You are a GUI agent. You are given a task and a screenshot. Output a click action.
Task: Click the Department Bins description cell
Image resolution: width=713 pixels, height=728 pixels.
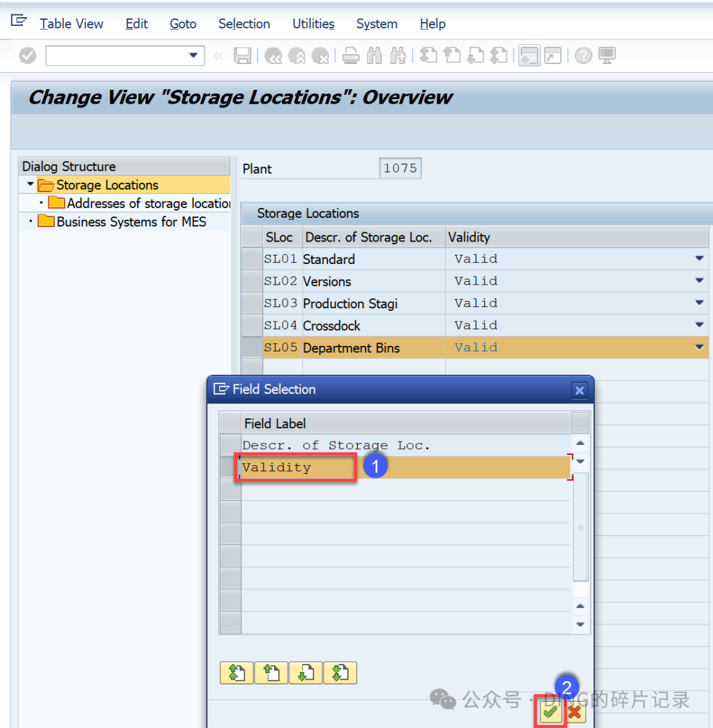[374, 348]
